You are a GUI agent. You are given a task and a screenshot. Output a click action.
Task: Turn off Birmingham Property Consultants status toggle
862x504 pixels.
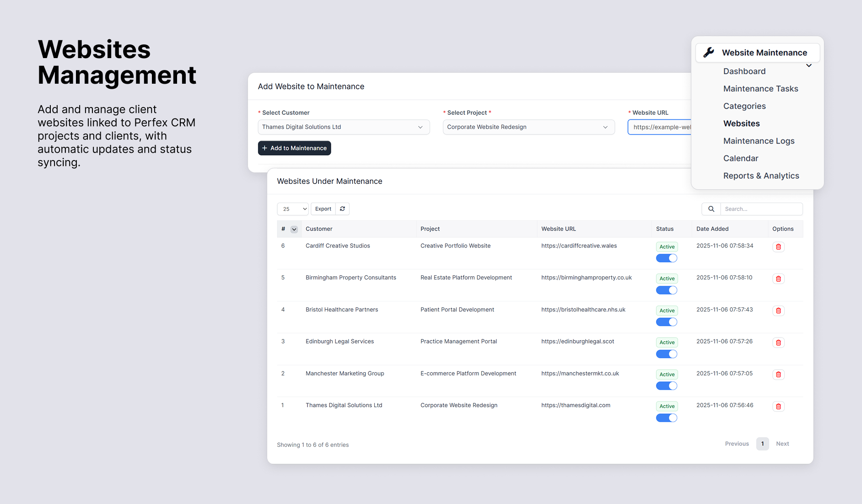coord(666,290)
